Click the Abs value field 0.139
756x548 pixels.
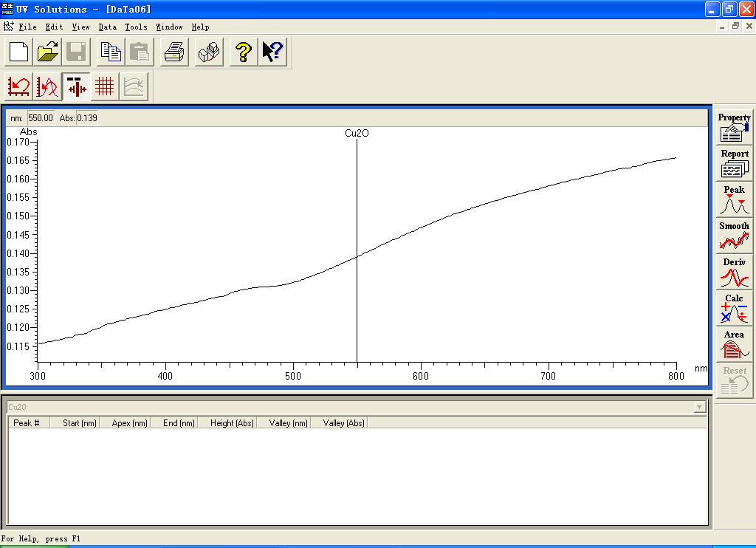pos(87,117)
